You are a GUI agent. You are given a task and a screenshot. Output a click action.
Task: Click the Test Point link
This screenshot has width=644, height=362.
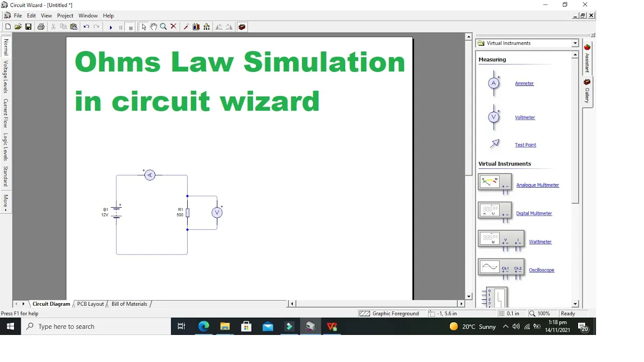point(525,145)
